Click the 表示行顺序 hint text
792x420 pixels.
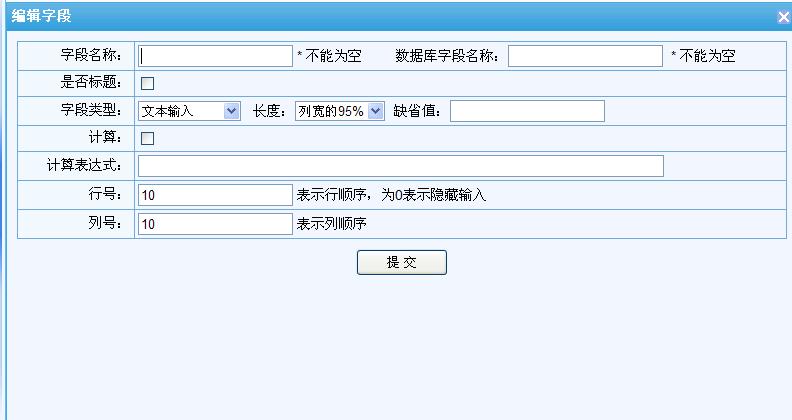[391, 195]
